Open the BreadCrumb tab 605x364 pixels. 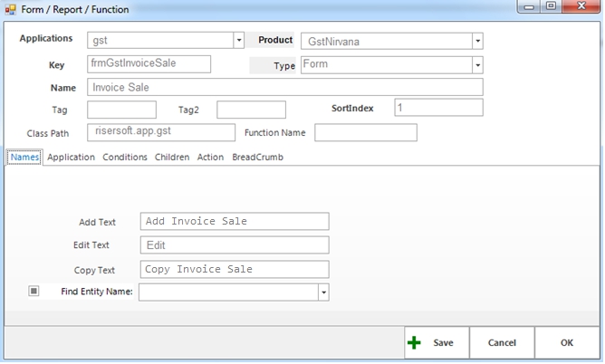coord(258,158)
